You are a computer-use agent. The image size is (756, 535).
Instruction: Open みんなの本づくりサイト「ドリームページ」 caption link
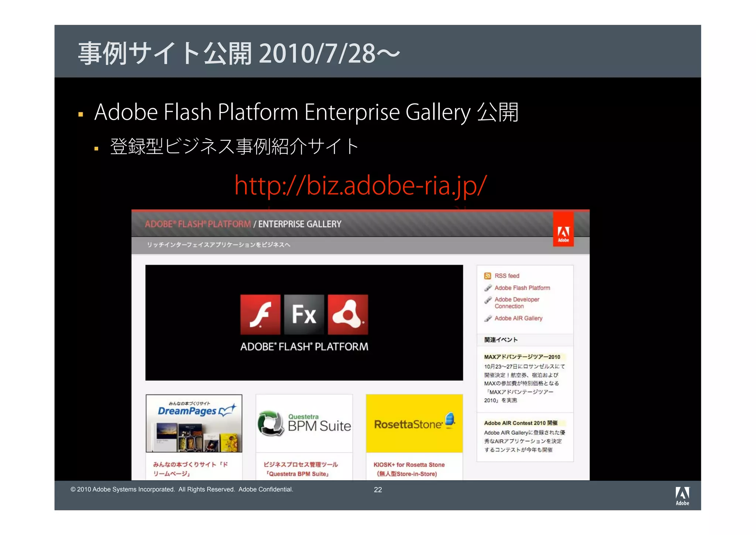190,469
